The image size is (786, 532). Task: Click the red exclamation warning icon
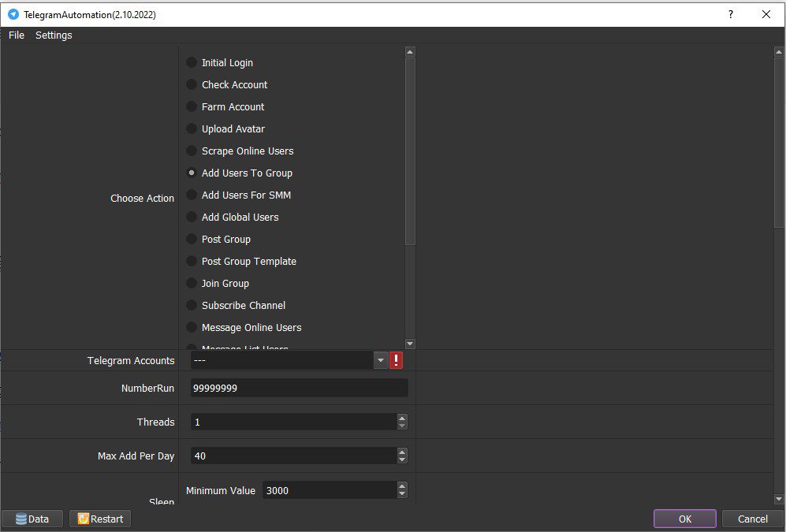pyautogui.click(x=396, y=360)
